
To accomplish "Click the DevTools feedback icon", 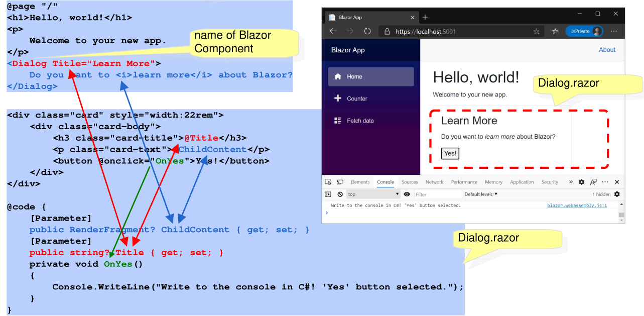I will 593,182.
